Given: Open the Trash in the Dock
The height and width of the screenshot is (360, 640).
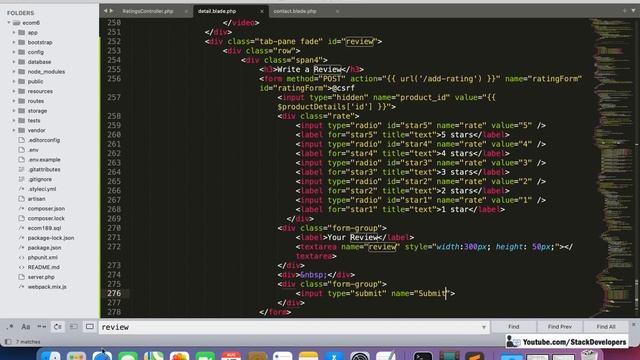Looking at the screenshot, I should [589, 355].
